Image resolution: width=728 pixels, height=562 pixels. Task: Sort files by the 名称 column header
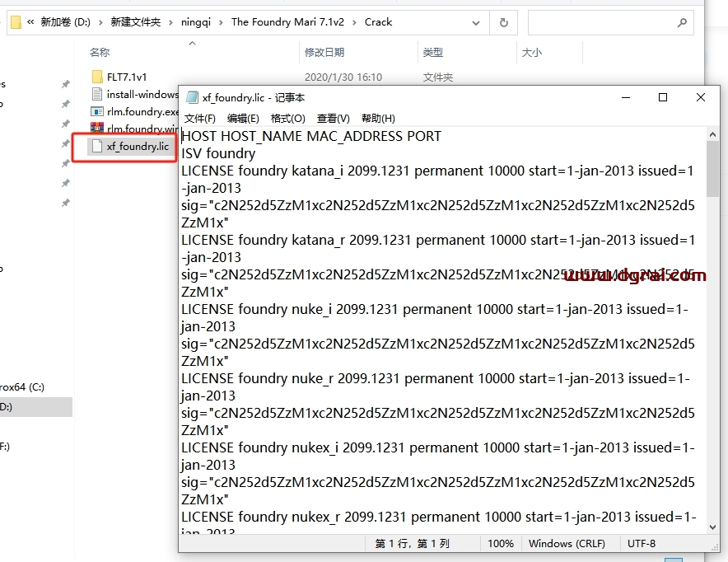(x=100, y=53)
